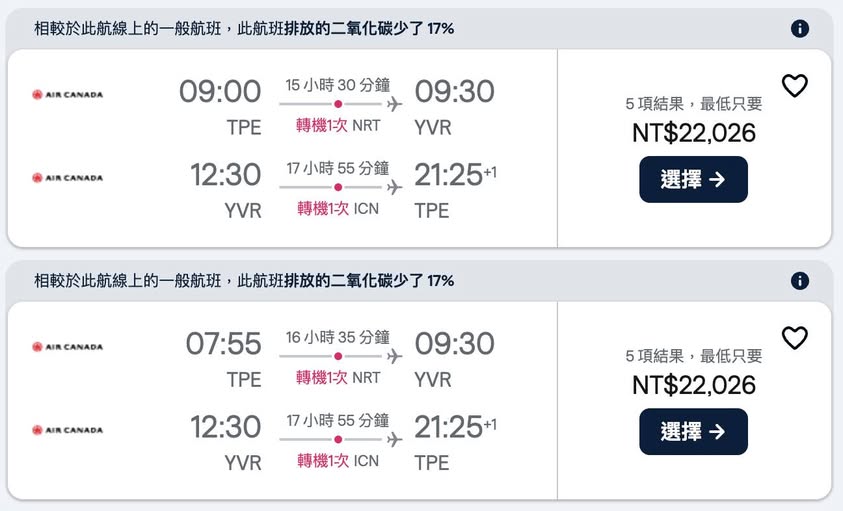Image resolution: width=843 pixels, height=511 pixels.
Task: Click the 07:55 departure time
Action: (x=223, y=344)
